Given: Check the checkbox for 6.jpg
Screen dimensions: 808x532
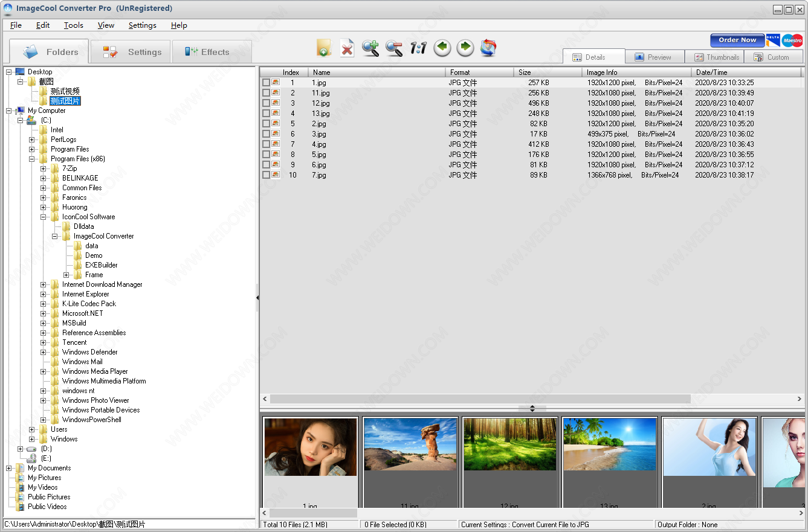Looking at the screenshot, I should click(266, 165).
